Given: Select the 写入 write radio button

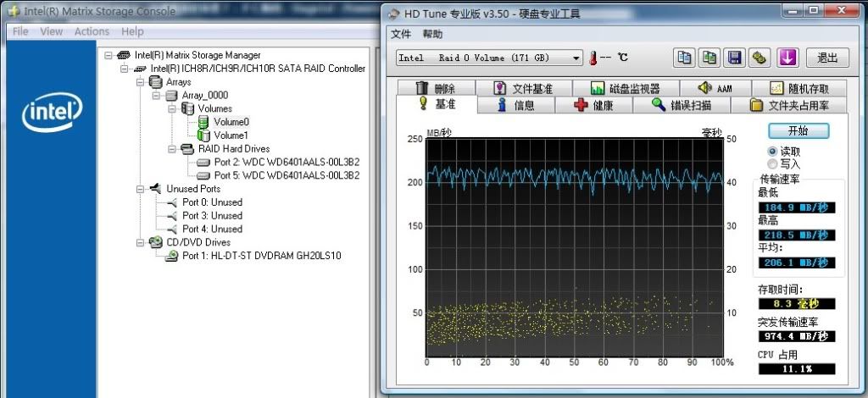Looking at the screenshot, I should coord(773,163).
